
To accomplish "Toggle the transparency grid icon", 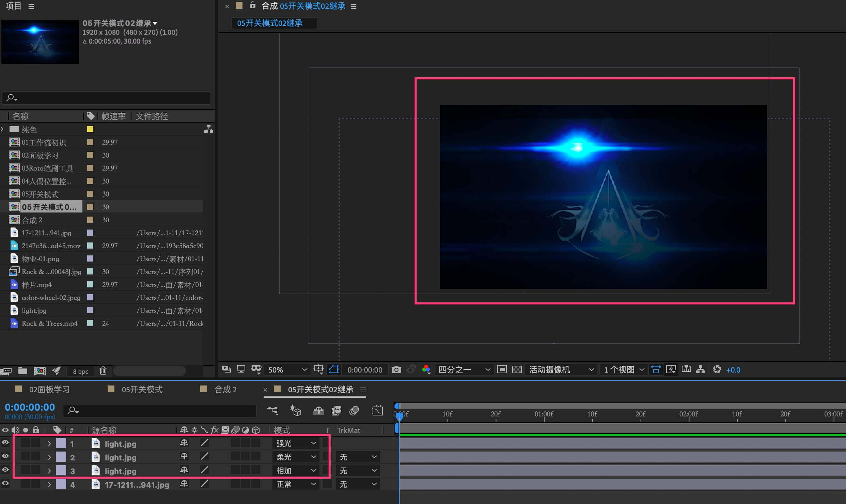I will coord(517,370).
